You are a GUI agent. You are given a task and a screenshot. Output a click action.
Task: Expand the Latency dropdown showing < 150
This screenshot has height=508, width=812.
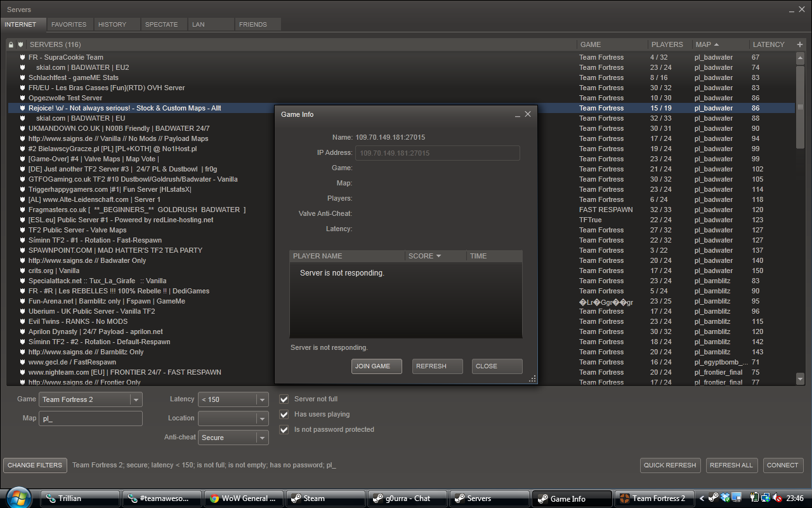click(x=261, y=399)
